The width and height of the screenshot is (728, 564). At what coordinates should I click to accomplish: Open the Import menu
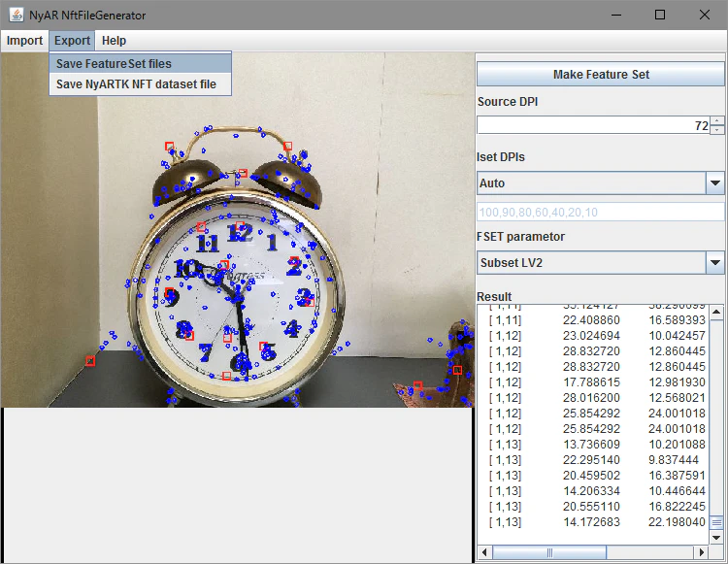pos(24,41)
